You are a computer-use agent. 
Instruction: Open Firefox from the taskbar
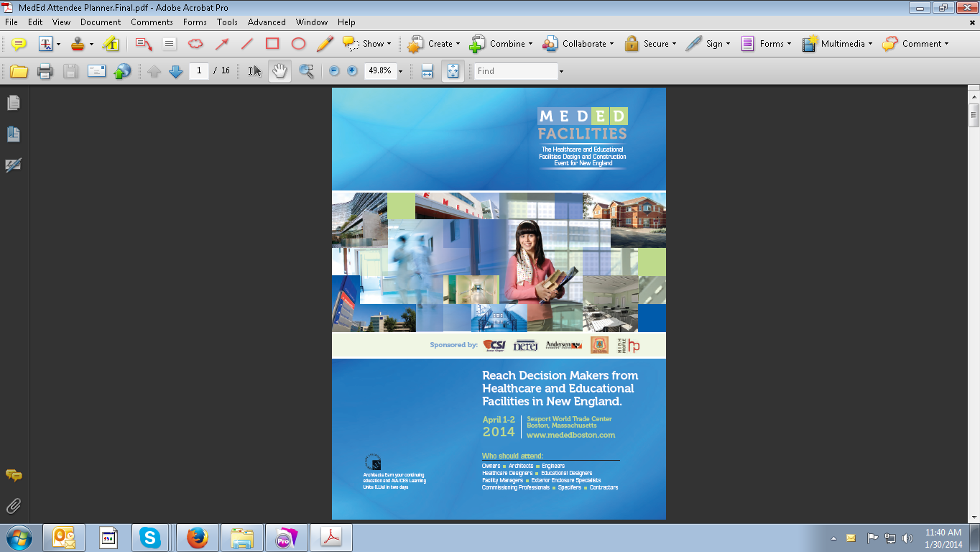(x=197, y=538)
